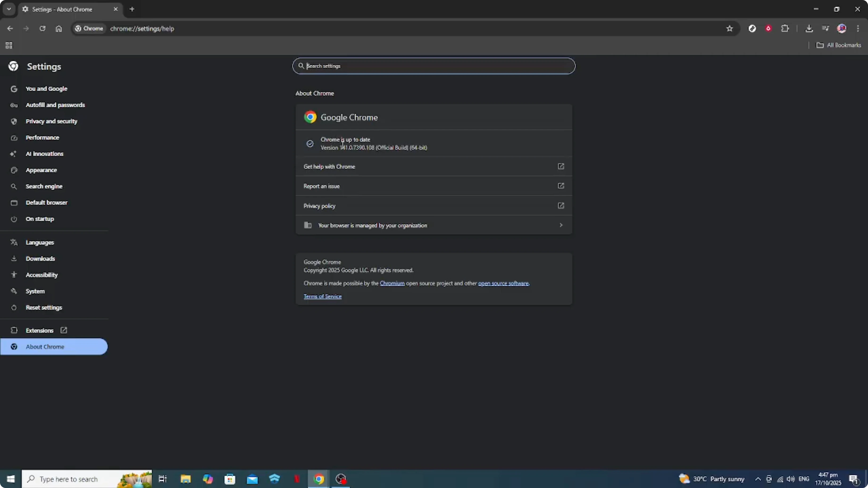Switch to Chrome on the taskbar
The image size is (868, 488).
pos(319,479)
